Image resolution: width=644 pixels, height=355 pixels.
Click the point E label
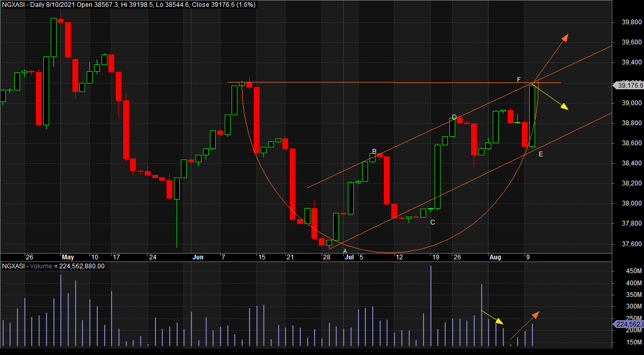[x=540, y=154]
